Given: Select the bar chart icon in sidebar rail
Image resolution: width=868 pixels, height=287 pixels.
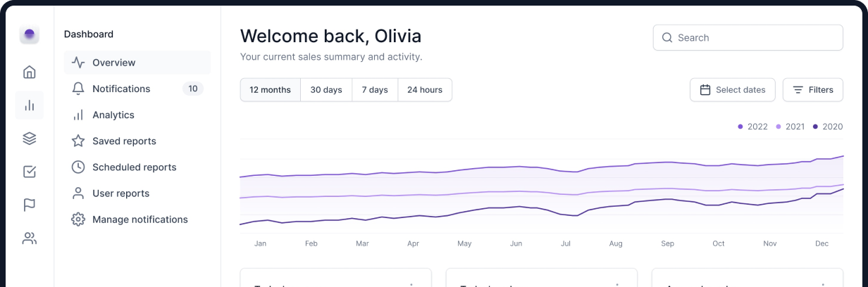Looking at the screenshot, I should pyautogui.click(x=30, y=106).
